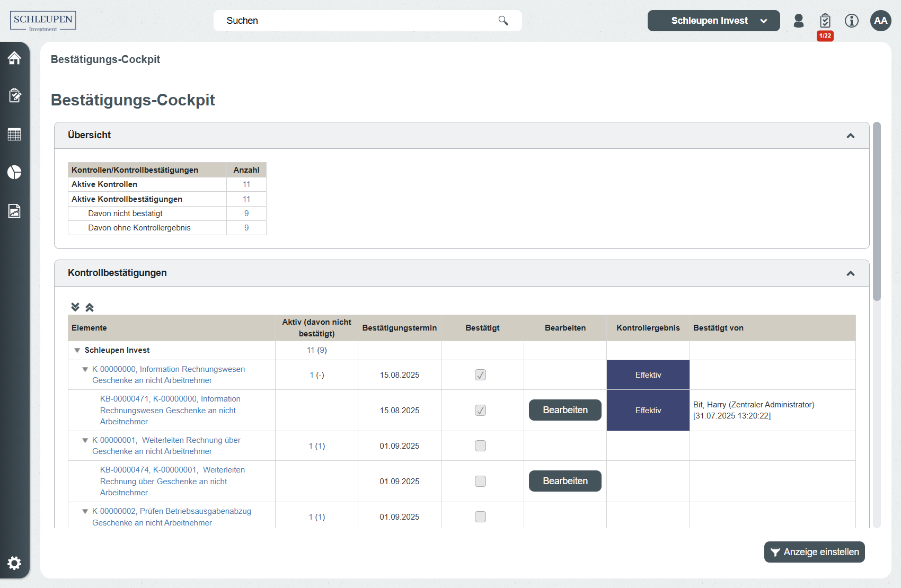Click the info icon in the header
Image resolution: width=901 pixels, height=588 pixels.
click(851, 21)
